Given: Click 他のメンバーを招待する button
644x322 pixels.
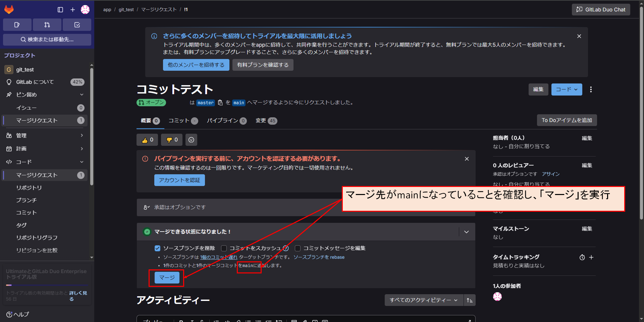Looking at the screenshot, I should pos(196,65).
